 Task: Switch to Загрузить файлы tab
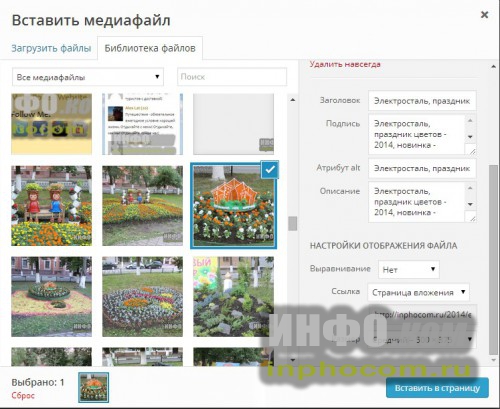tap(51, 48)
